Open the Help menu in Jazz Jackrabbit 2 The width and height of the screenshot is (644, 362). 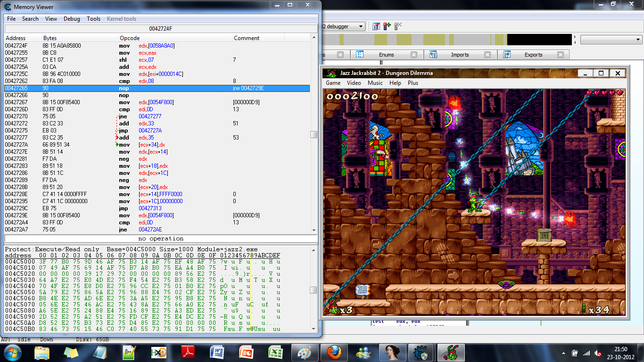pos(395,83)
